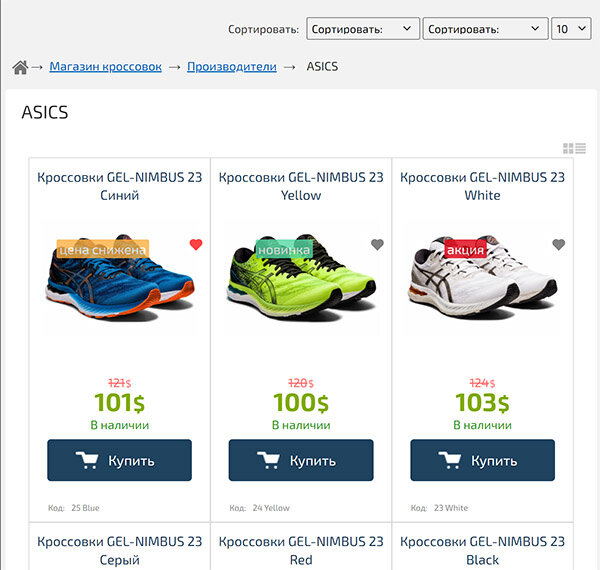Viewport: 600px width, 570px height.
Task: Click the 'цена снижена' orange badge
Action: click(x=103, y=249)
